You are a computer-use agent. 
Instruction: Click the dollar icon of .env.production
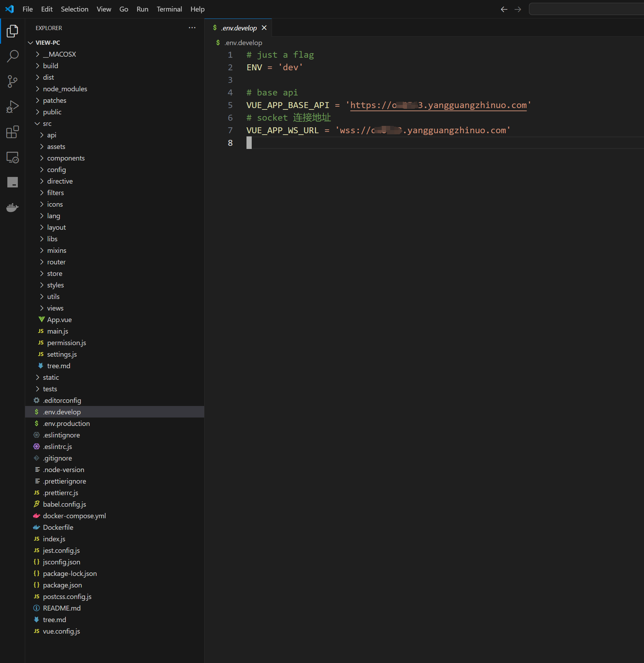click(x=36, y=423)
